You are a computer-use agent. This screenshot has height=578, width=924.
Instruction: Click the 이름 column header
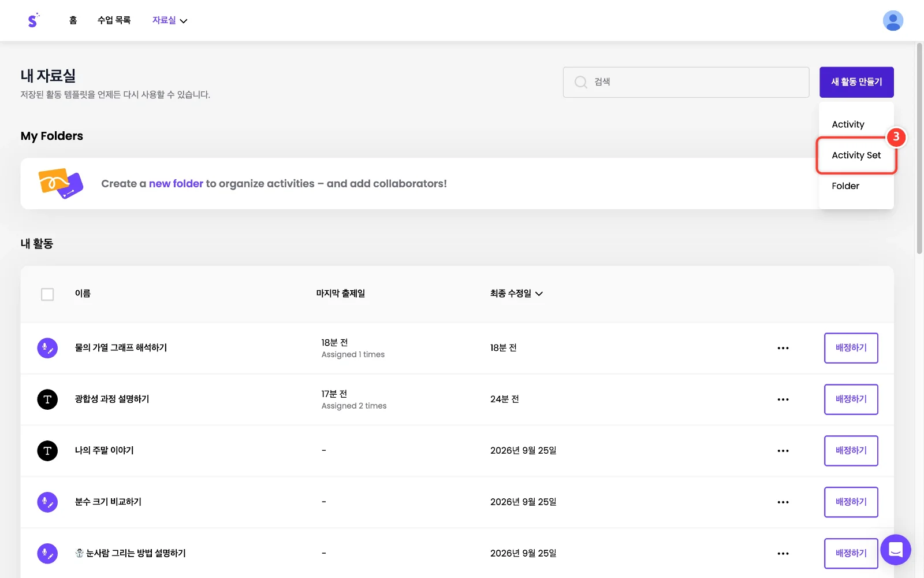click(83, 294)
